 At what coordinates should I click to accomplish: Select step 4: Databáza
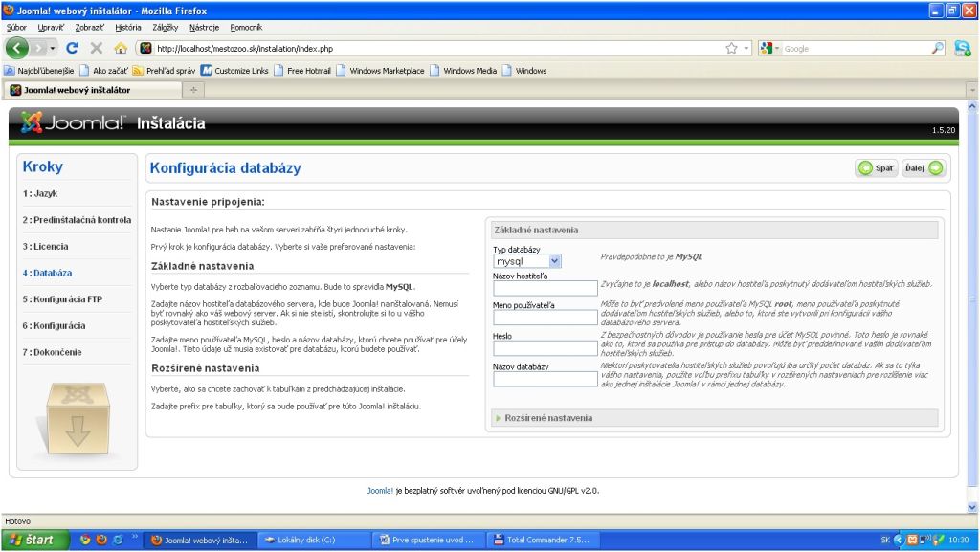[x=47, y=273]
